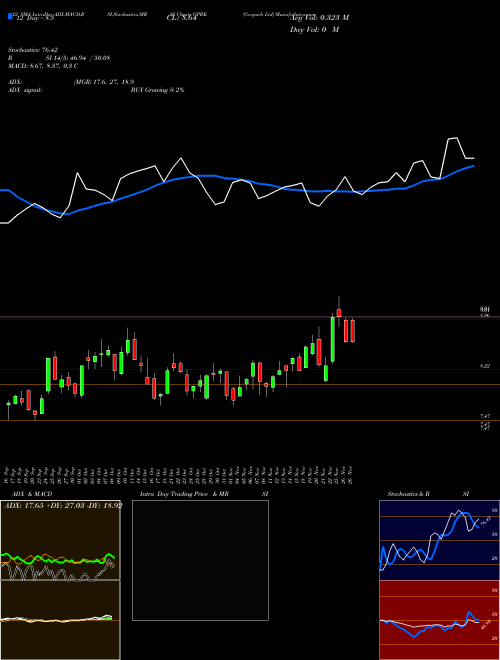Click the MACD: 8.67, 8.37 line
This screenshot has height=660, width=500.
43,66
